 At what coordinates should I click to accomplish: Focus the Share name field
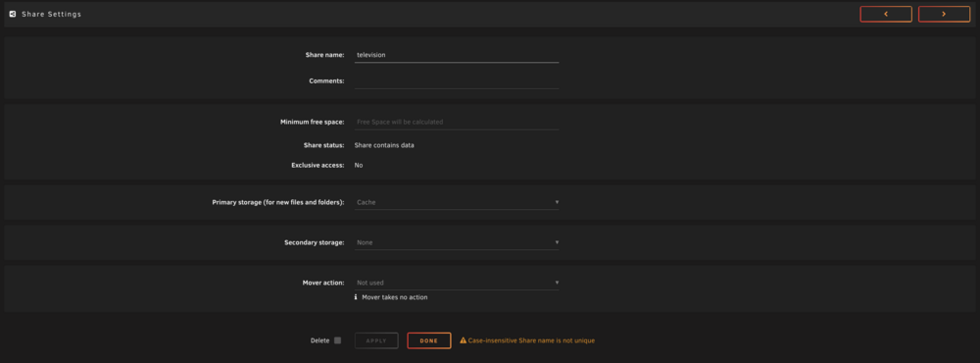point(457,55)
